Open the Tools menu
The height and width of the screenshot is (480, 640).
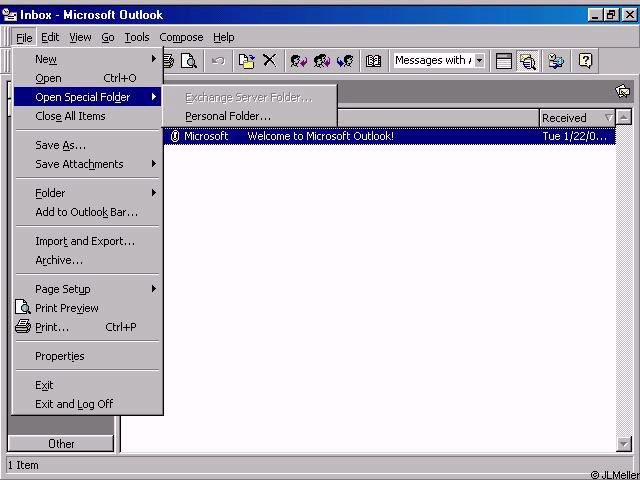point(137,38)
